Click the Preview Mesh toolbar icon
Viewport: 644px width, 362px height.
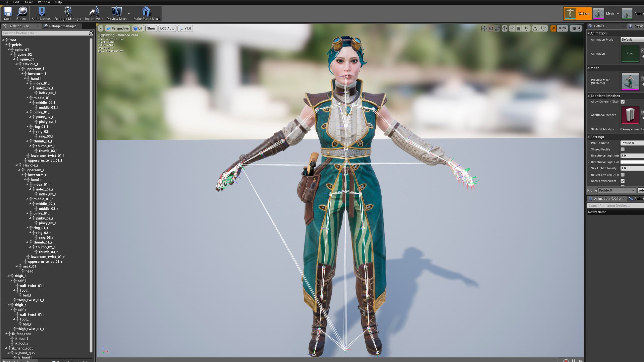116,13
